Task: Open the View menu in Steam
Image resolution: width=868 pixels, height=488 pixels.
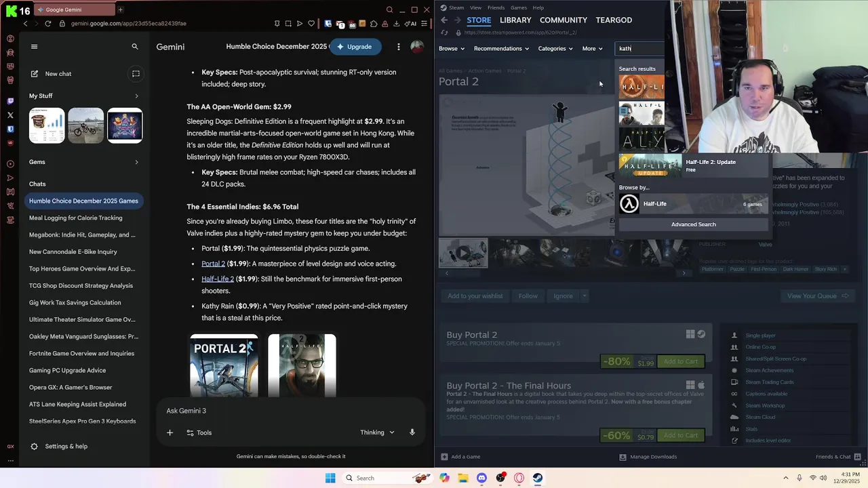Action: (x=476, y=7)
